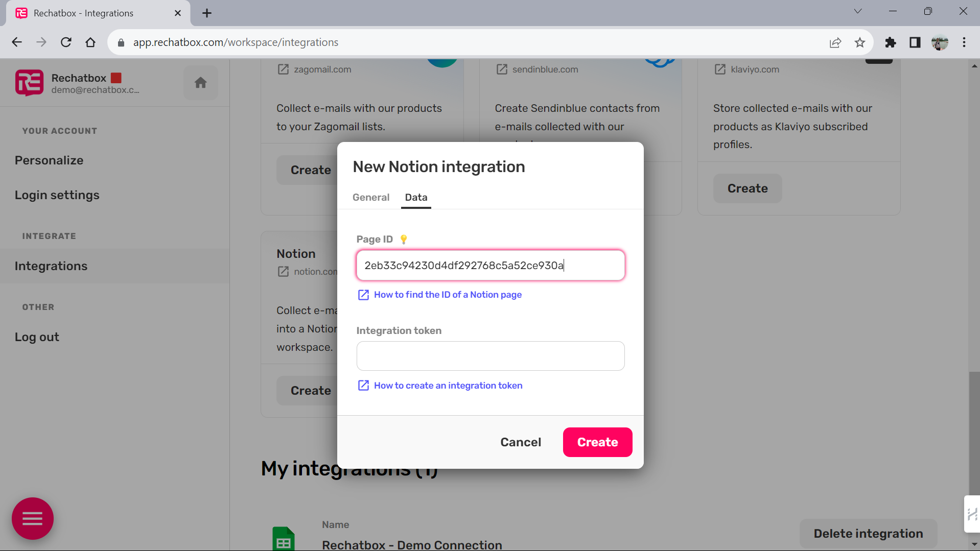This screenshot has height=551, width=980.
Task: Open Integrations in sidebar
Action: (x=51, y=266)
